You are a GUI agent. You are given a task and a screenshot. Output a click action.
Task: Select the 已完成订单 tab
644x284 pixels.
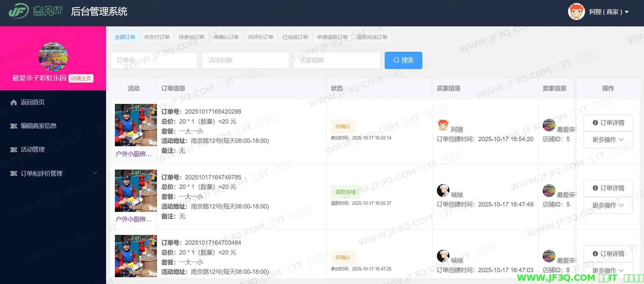[295, 37]
